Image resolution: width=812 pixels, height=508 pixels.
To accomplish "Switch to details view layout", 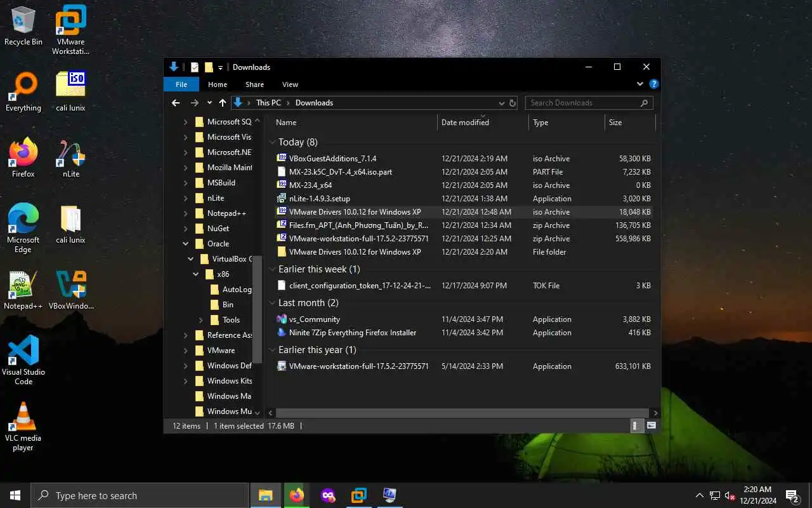I will [x=637, y=426].
